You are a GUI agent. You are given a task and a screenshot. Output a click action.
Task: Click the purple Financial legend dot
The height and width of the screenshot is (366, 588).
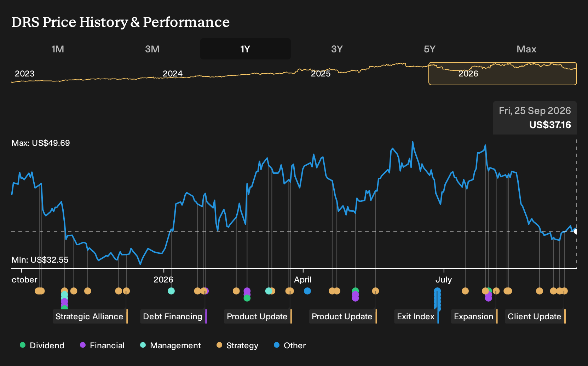pyautogui.click(x=83, y=345)
